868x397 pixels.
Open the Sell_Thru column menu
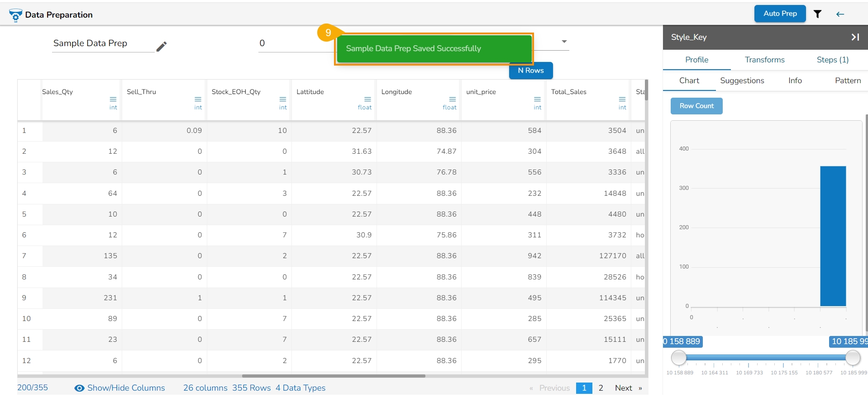click(x=198, y=99)
